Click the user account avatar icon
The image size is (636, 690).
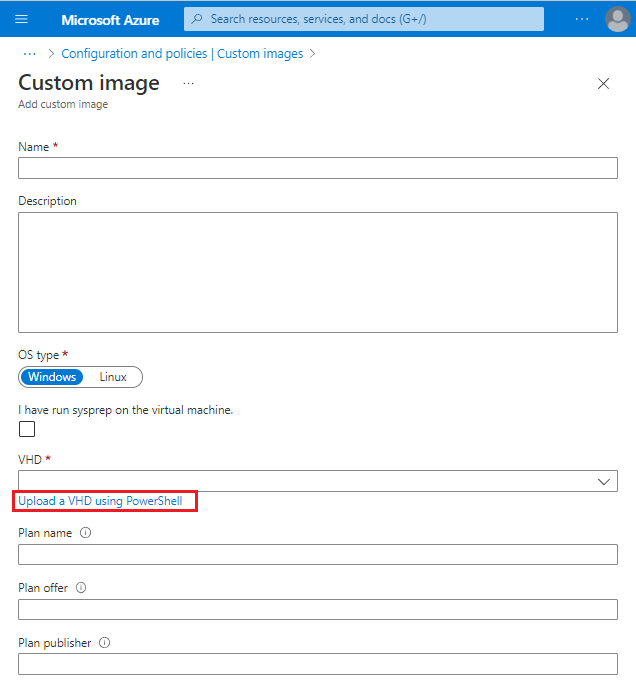[x=618, y=19]
